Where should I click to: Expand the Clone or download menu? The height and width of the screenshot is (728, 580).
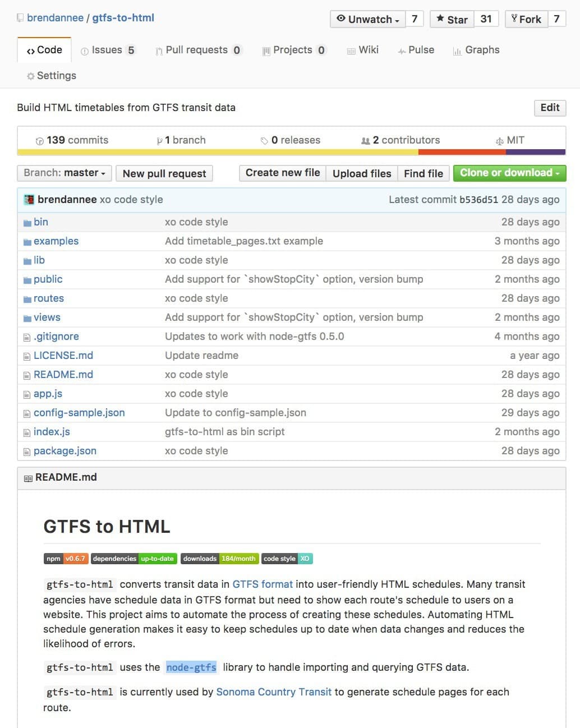click(509, 173)
